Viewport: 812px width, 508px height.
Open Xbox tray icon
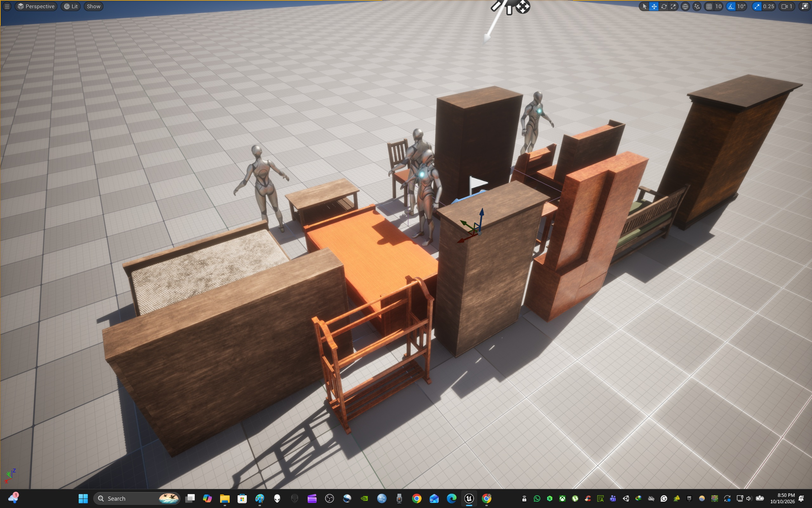pyautogui.click(x=562, y=498)
